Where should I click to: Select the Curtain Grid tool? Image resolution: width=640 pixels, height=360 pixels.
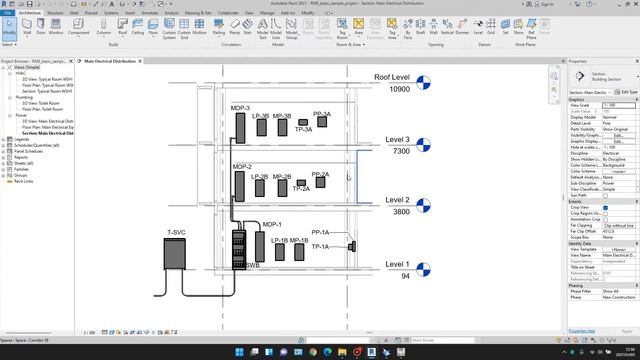(x=184, y=29)
